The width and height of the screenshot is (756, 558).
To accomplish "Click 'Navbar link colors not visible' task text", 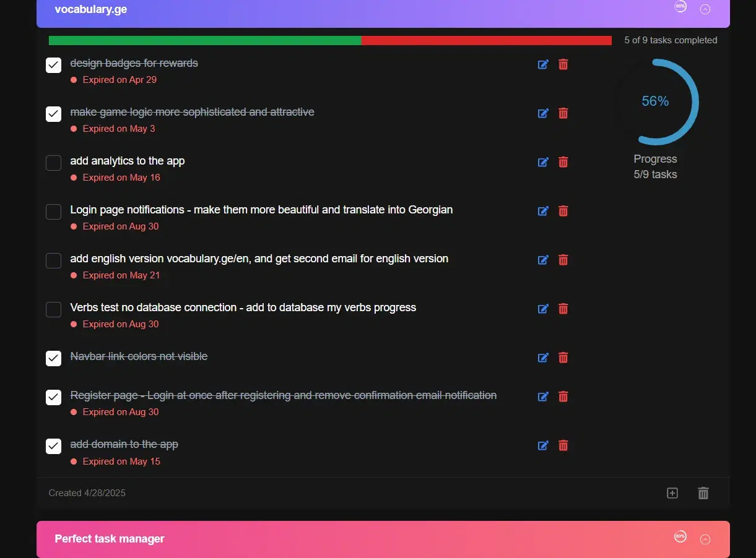I will click(139, 356).
